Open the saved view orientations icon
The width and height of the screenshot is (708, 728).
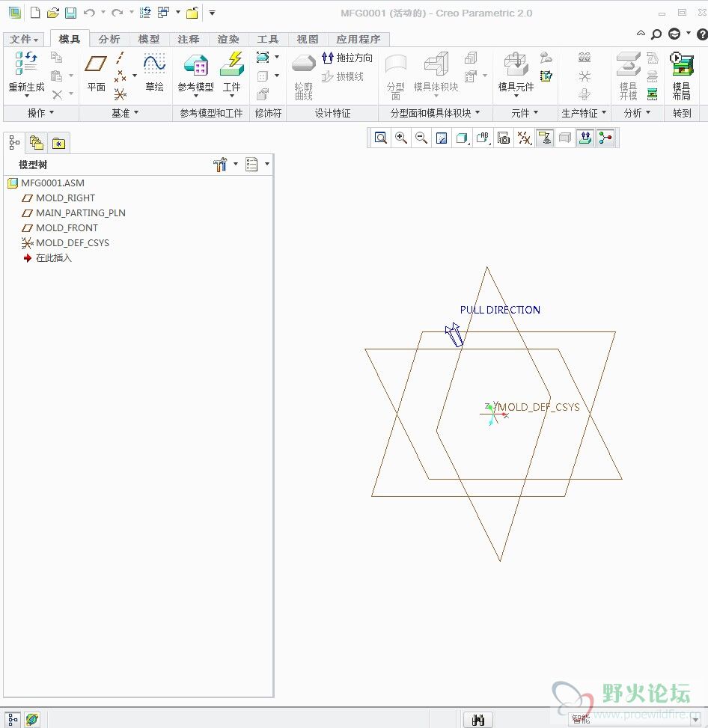point(483,138)
